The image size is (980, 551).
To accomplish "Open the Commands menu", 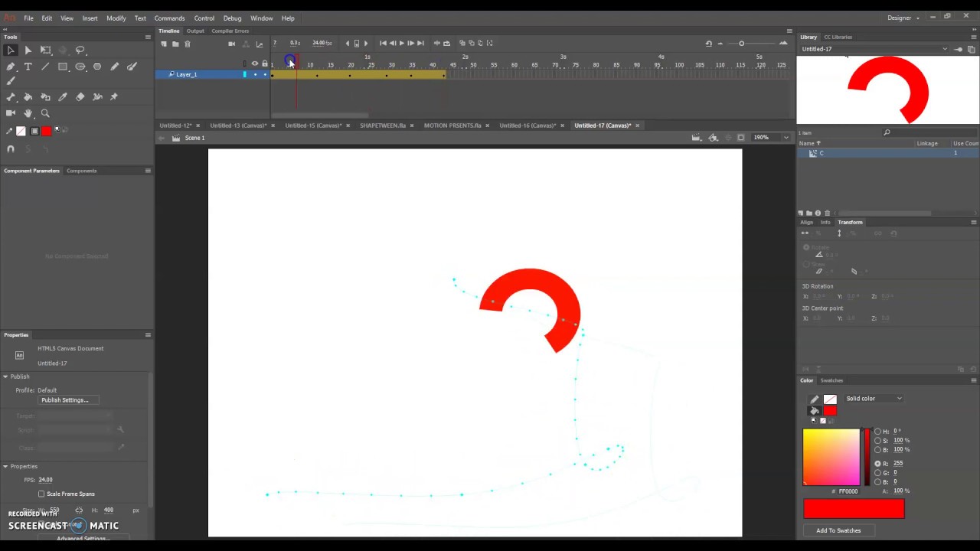I will [x=169, y=18].
